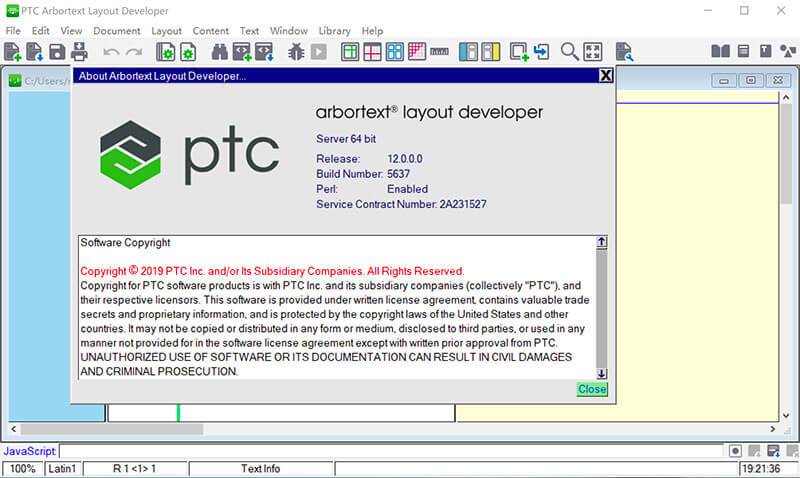
Task: Click the document window's scroll right arrow
Action: tap(772, 430)
